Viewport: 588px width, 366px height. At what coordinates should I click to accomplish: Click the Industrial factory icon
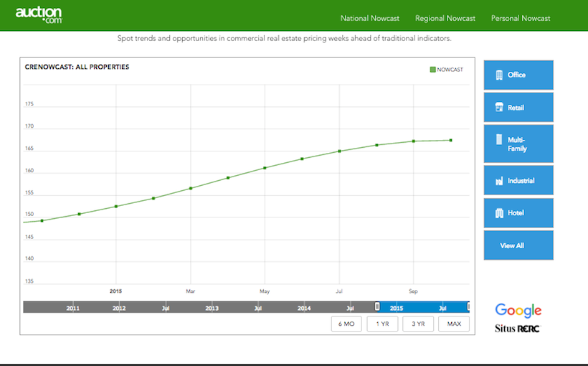[499, 182]
